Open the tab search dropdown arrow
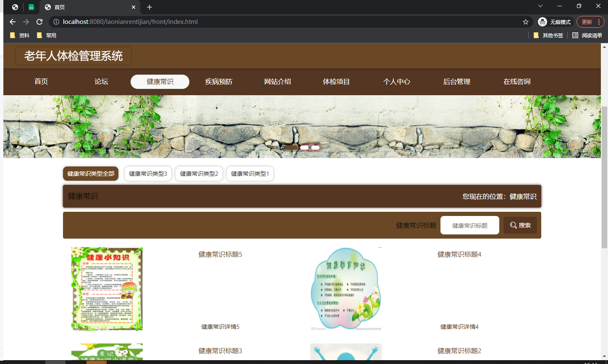The height and width of the screenshot is (364, 608). click(x=540, y=6)
